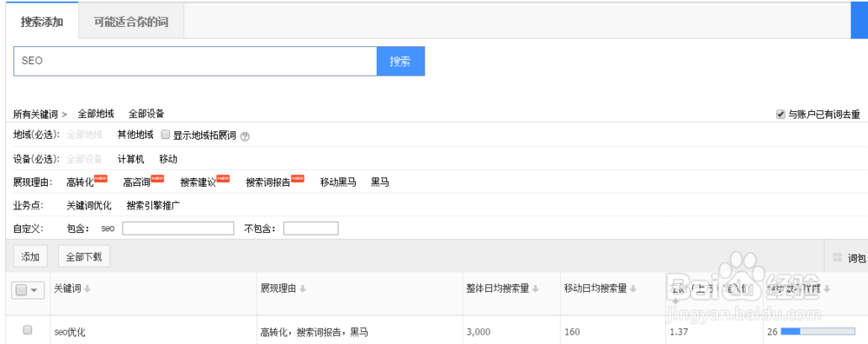The image size is (868, 344).
Task: Filter by 搜索建议 reason
Action: coord(198,182)
